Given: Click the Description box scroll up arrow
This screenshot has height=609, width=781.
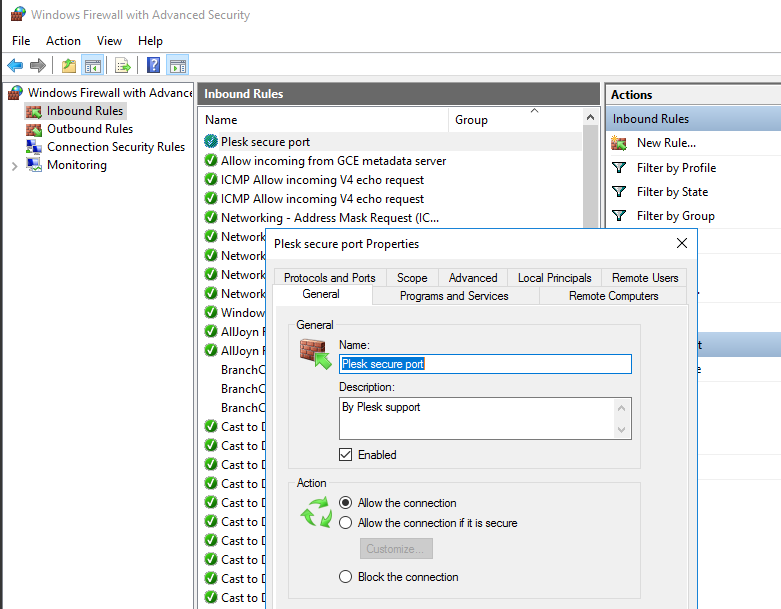Looking at the screenshot, I should [621, 408].
